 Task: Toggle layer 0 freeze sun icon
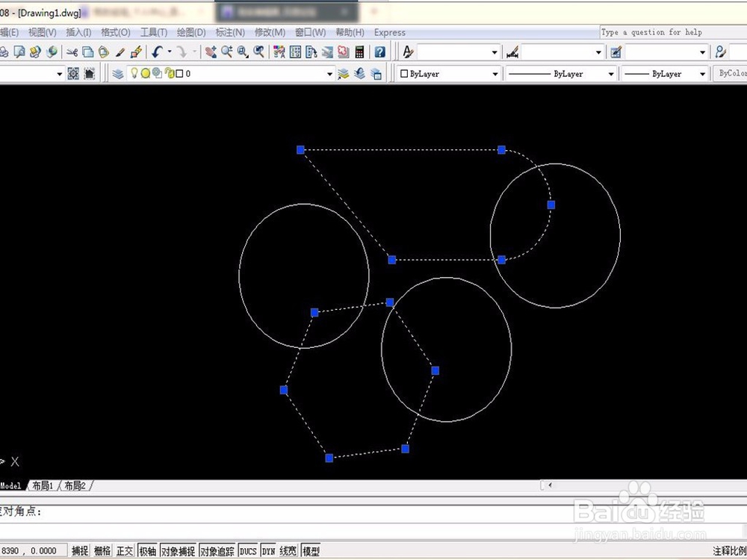click(x=146, y=73)
